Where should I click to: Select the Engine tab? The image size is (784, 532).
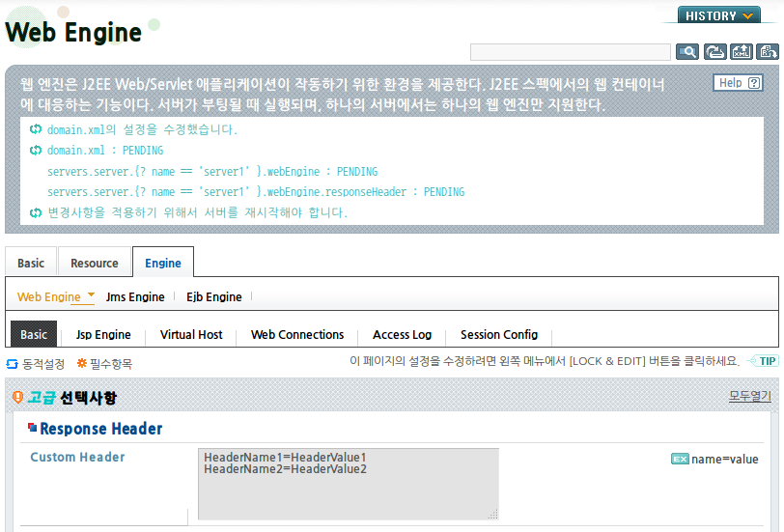tap(163, 263)
